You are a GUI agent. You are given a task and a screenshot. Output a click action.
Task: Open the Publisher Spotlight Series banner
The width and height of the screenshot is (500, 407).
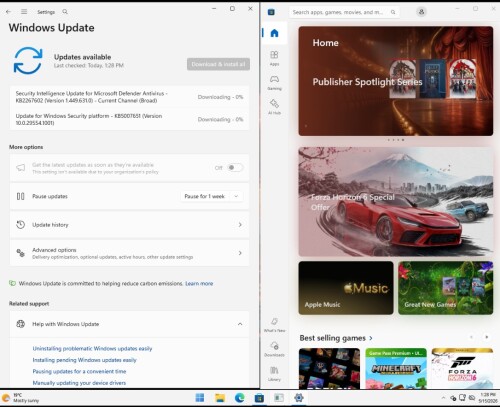(x=396, y=81)
